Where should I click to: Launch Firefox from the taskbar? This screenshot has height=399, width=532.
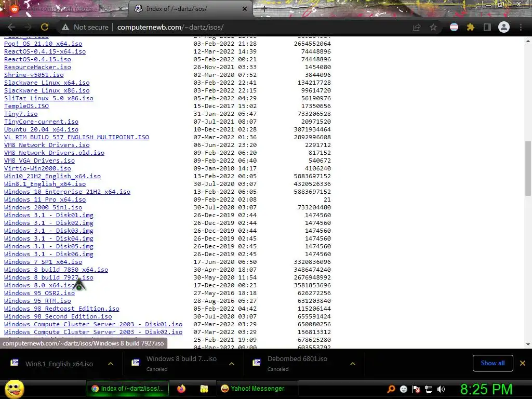pos(181,389)
